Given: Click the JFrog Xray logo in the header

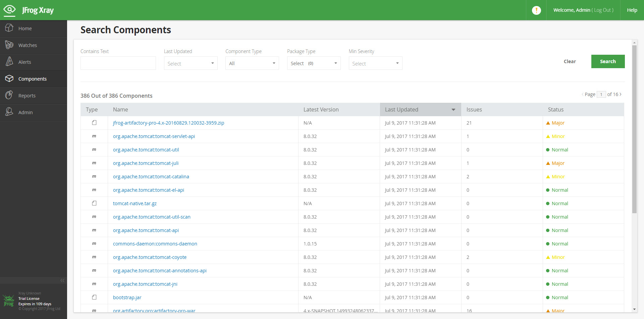Looking at the screenshot, I should click(29, 10).
